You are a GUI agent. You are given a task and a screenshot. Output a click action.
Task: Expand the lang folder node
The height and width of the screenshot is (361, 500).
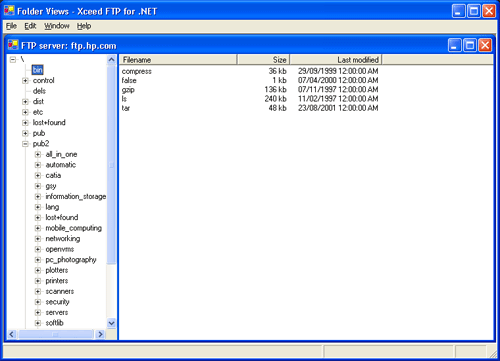click(x=38, y=207)
